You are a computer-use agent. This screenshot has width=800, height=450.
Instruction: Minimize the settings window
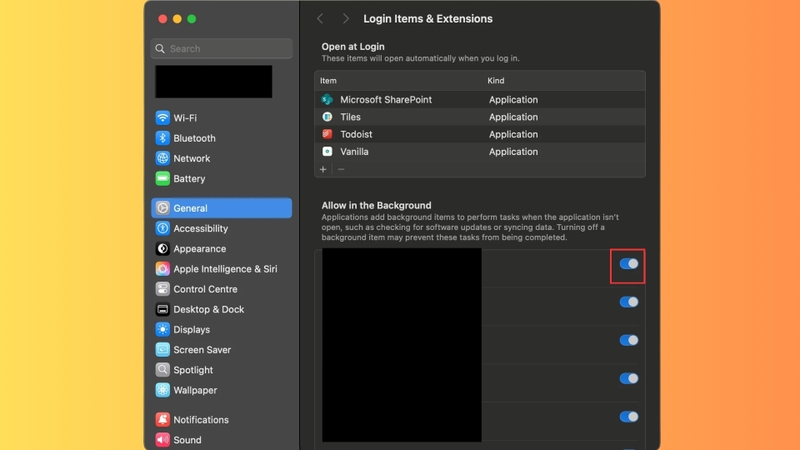pos(177,19)
